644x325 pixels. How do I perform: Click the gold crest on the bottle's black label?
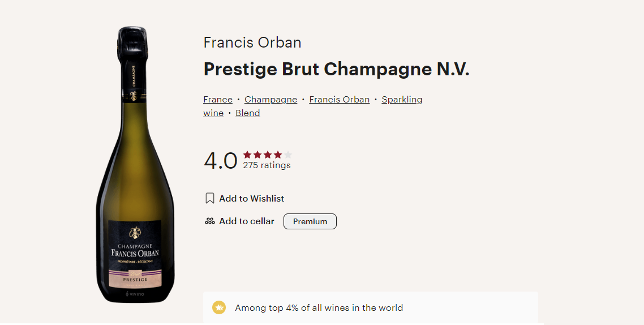(x=135, y=233)
